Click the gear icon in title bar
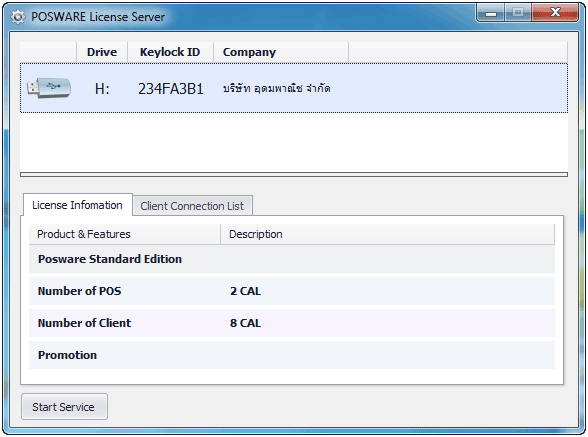This screenshot has height=437, width=588. click(x=18, y=17)
